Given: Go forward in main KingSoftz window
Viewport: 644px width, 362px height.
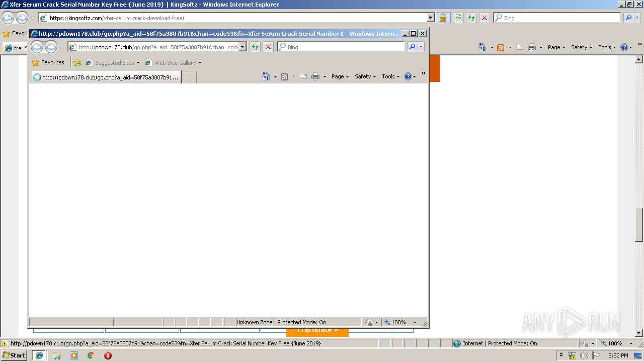Looking at the screenshot, I should pos(22,18).
